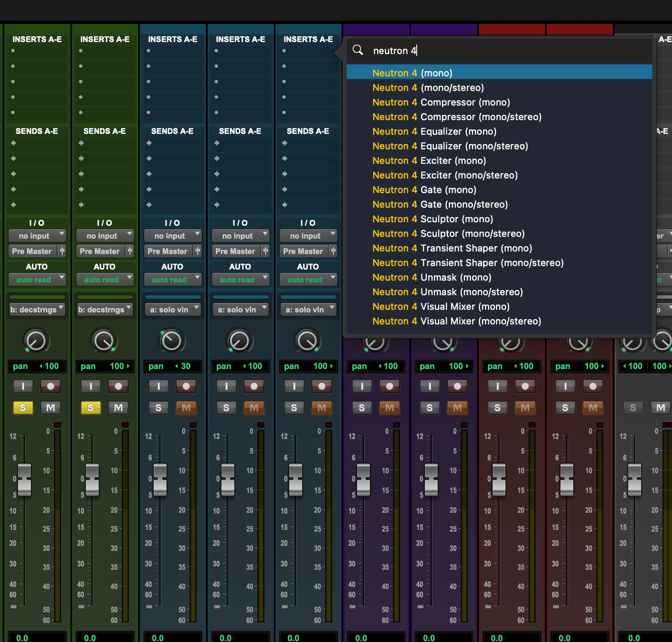Click the volume fader on the pan 30 track

click(x=160, y=479)
